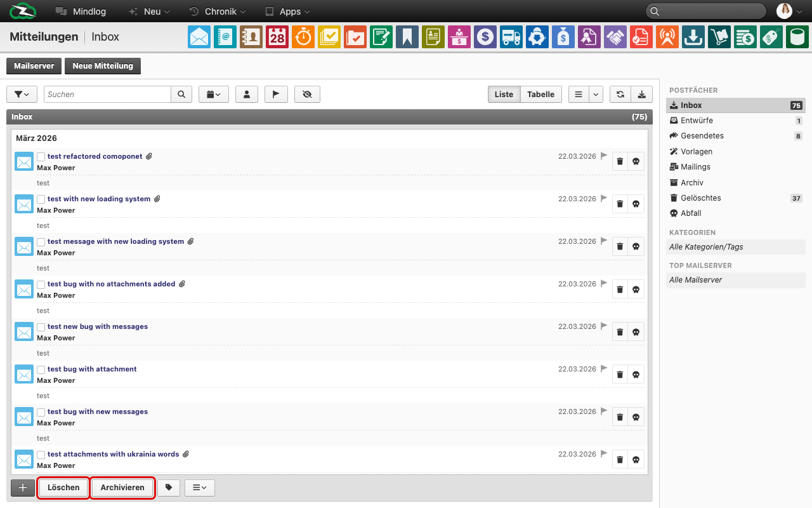Screen dimensions: 812x508
Task: Open the lavender handshake icon
Action: pyautogui.click(x=615, y=37)
